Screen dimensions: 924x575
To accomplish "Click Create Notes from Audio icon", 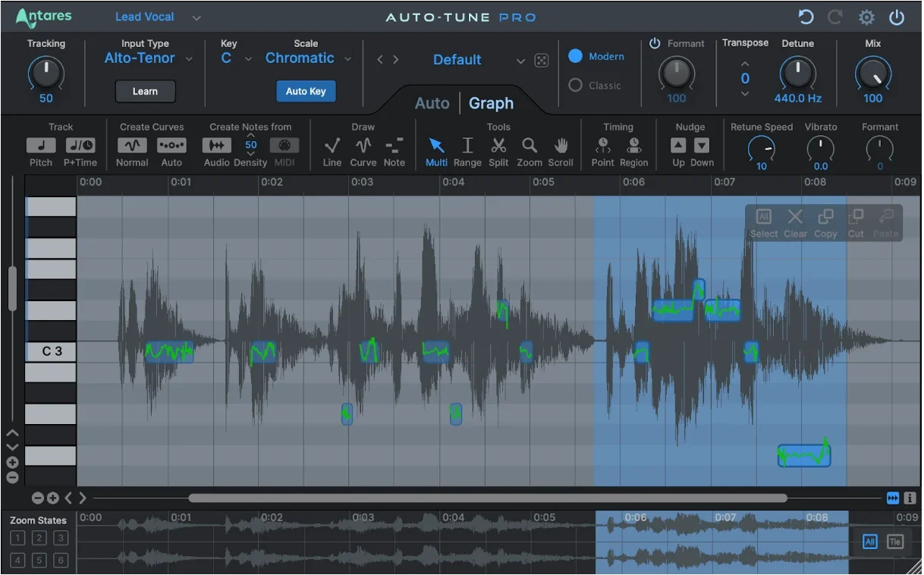I will pos(217,145).
